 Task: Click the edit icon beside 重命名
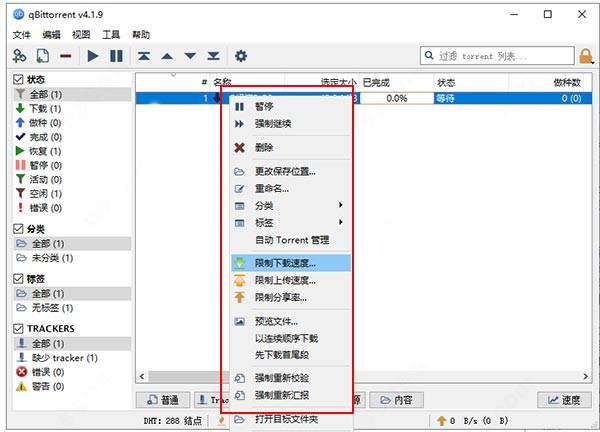(240, 188)
